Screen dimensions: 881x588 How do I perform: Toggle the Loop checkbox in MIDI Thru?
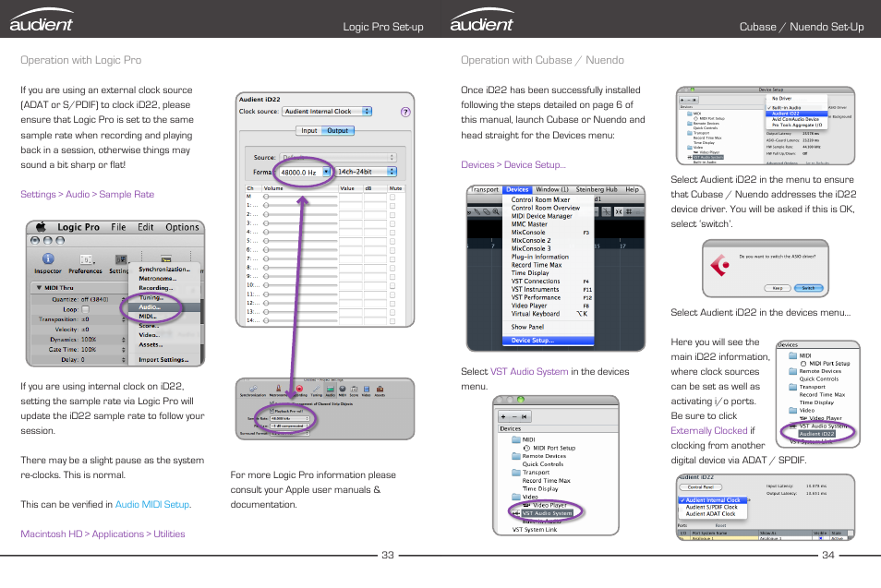pyautogui.click(x=85, y=309)
